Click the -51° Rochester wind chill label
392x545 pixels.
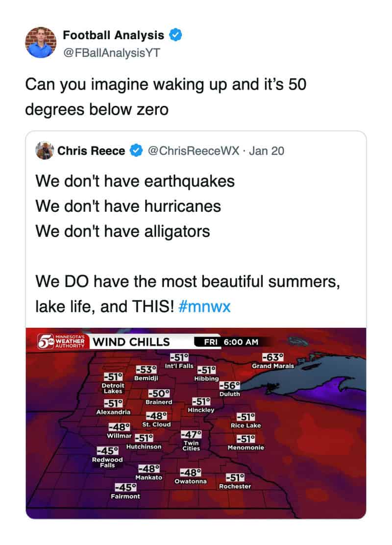click(235, 478)
